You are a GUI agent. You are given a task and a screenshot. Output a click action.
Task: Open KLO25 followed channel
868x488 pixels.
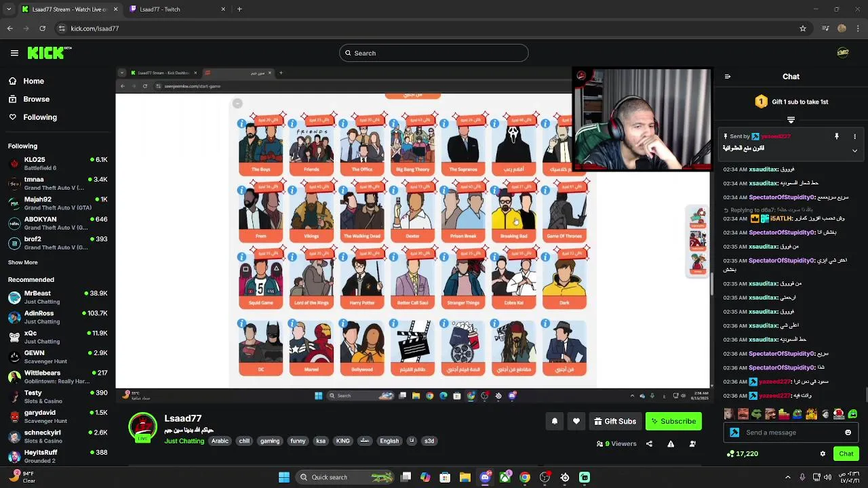coord(58,163)
